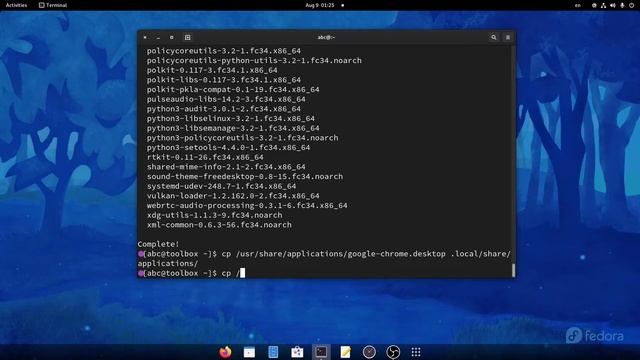Open the Activities overview

[16, 5]
